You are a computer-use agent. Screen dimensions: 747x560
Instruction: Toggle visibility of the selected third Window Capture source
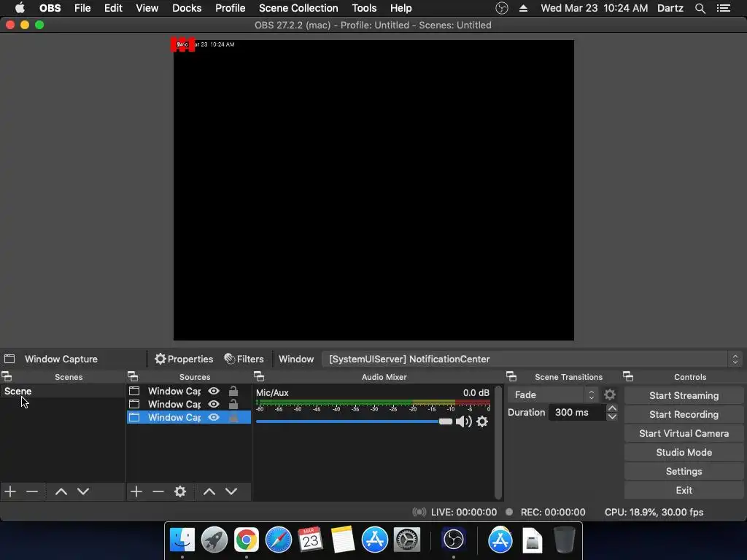pyautogui.click(x=214, y=418)
